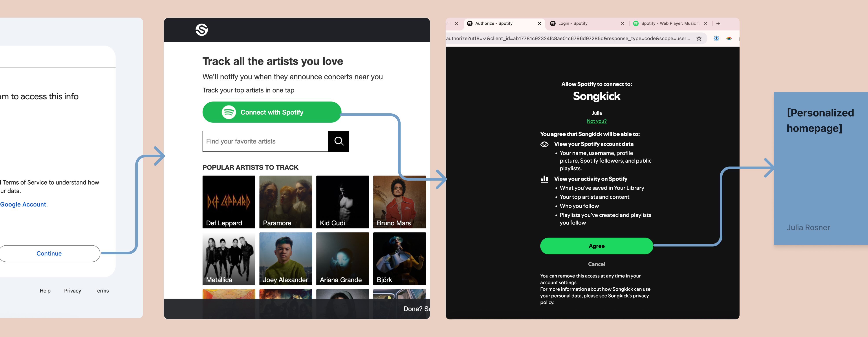Select the Bruno Mars artist tile
868x337 pixels.
pyautogui.click(x=400, y=202)
